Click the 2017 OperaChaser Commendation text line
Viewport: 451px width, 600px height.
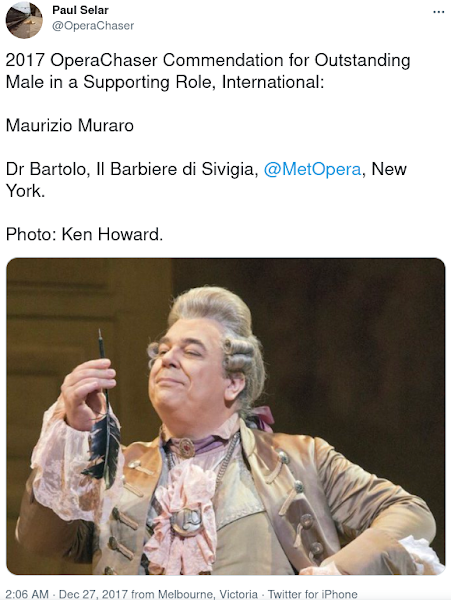pos(208,60)
